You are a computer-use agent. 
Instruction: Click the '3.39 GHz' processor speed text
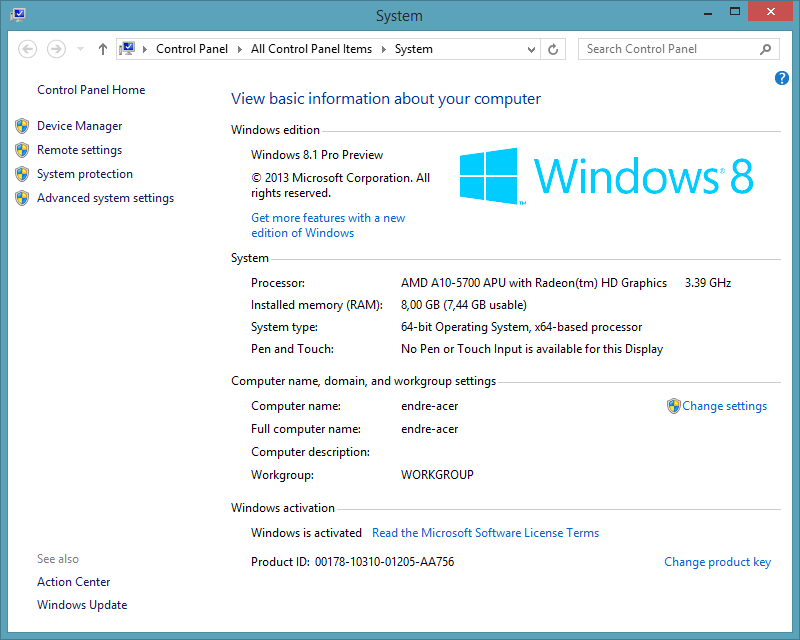[x=708, y=283]
